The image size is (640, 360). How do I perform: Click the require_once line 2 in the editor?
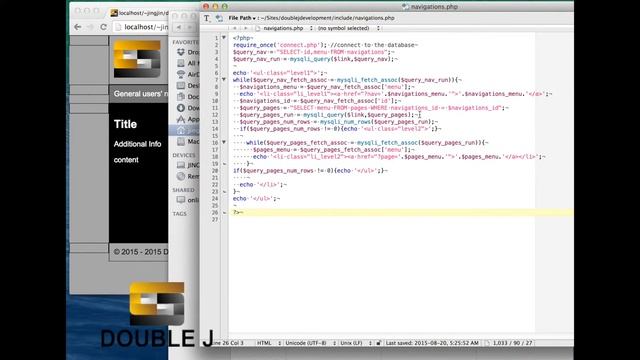(325, 45)
